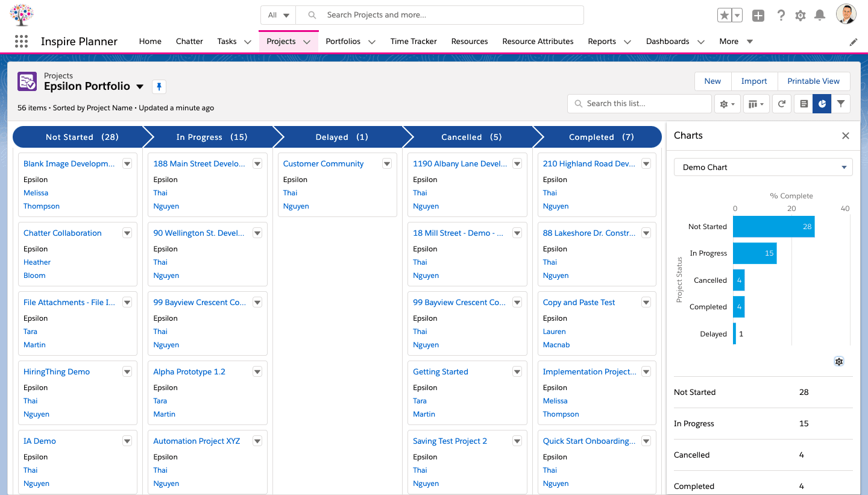Viewport: 868px width, 495px height.
Task: Open the Copy and Paste Test project
Action: [579, 302]
